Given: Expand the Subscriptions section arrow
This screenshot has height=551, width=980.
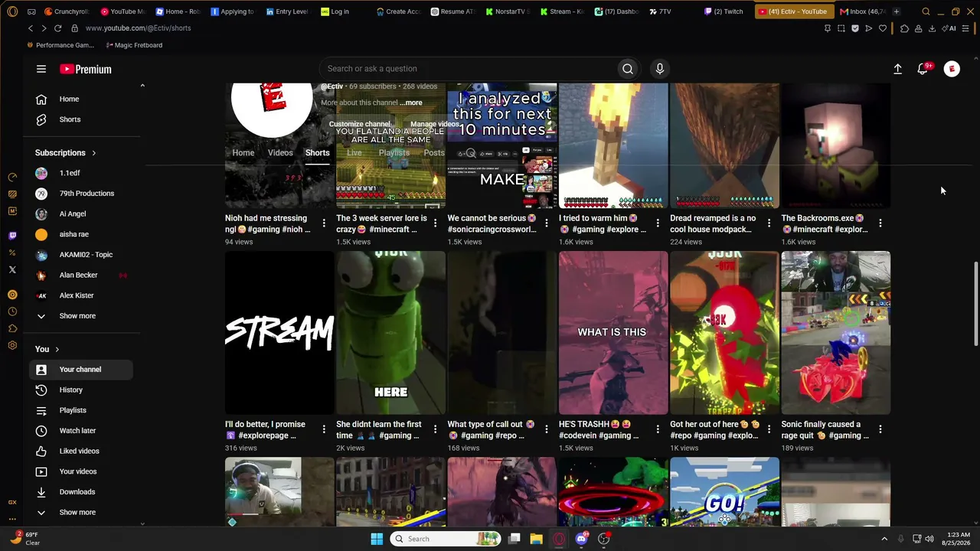Looking at the screenshot, I should (93, 153).
